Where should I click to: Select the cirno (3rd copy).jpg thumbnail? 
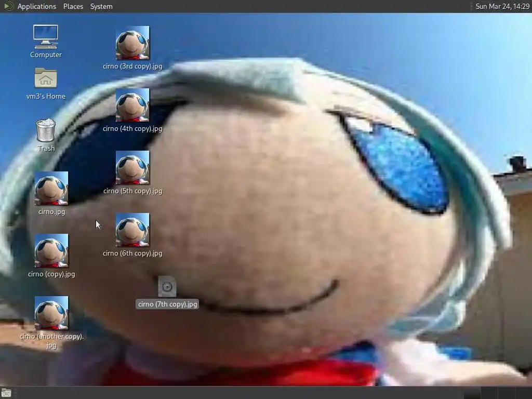click(x=132, y=43)
